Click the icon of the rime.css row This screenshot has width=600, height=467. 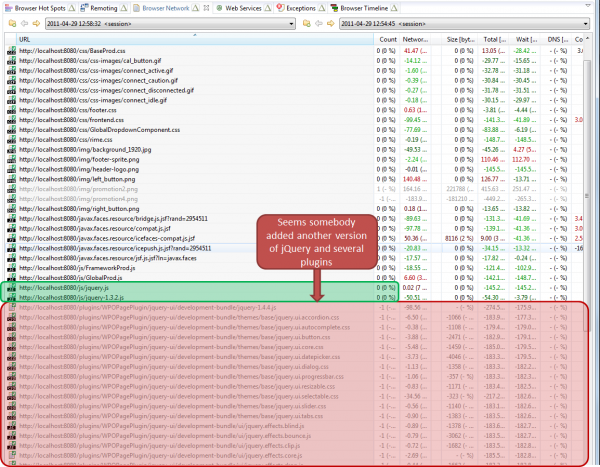point(11,140)
